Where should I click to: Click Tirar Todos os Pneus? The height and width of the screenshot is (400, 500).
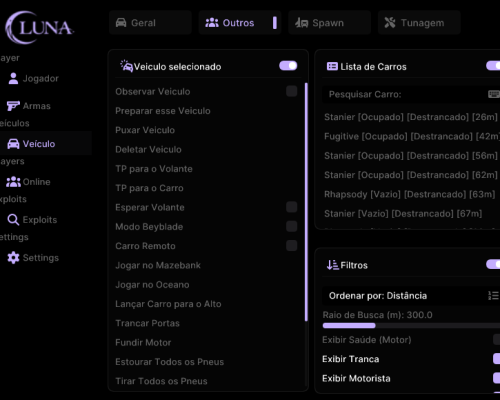click(x=161, y=381)
